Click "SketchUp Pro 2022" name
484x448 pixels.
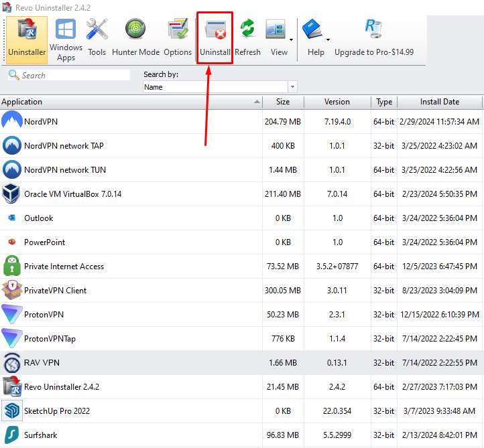[57, 411]
